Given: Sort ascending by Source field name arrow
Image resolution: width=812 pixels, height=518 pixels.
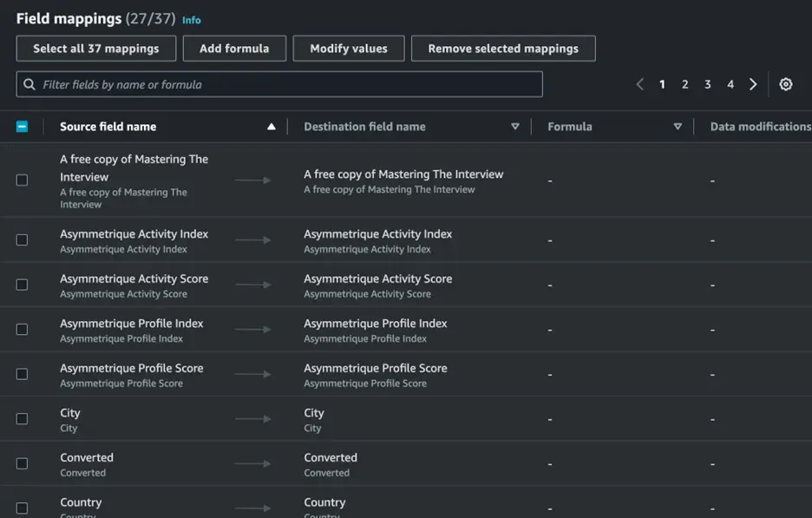Looking at the screenshot, I should [271, 127].
